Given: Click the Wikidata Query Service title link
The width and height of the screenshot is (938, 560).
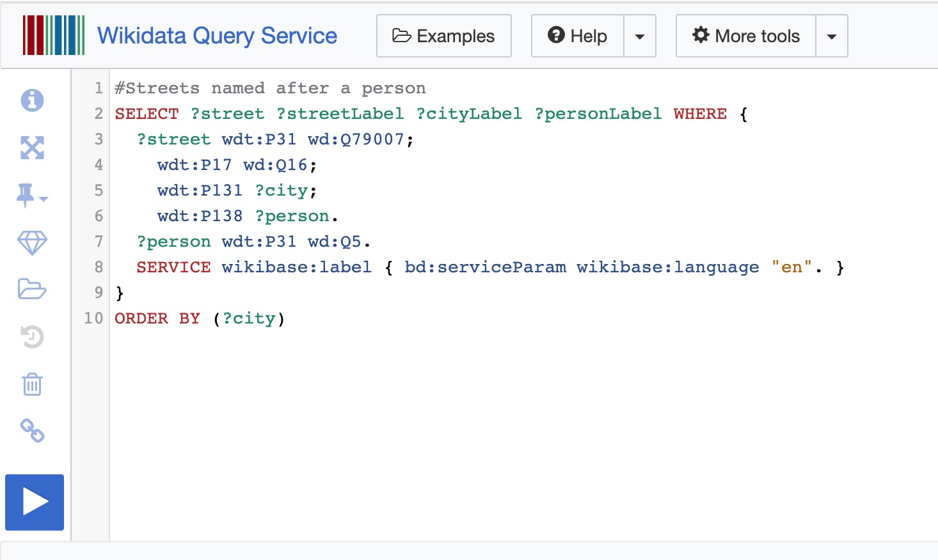Looking at the screenshot, I should [216, 36].
